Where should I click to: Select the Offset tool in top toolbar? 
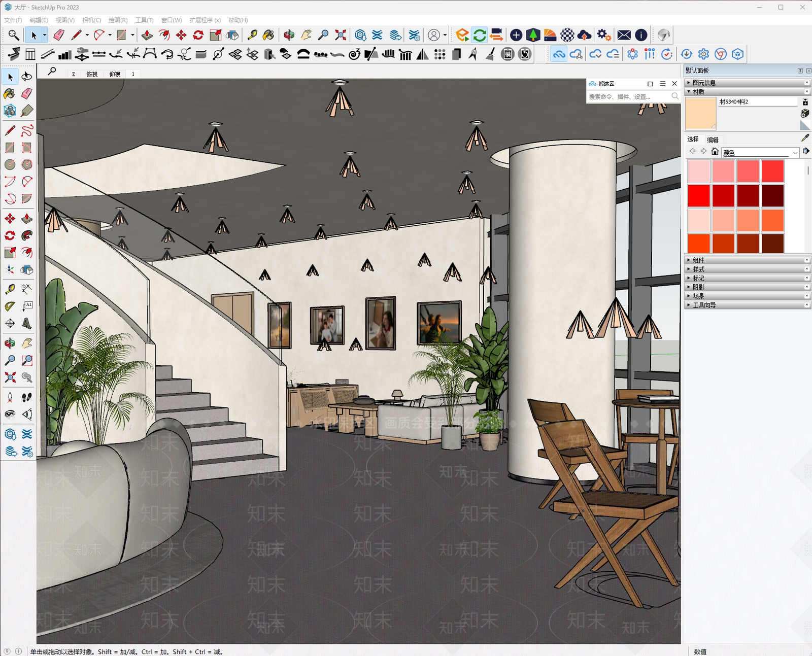coord(164,35)
